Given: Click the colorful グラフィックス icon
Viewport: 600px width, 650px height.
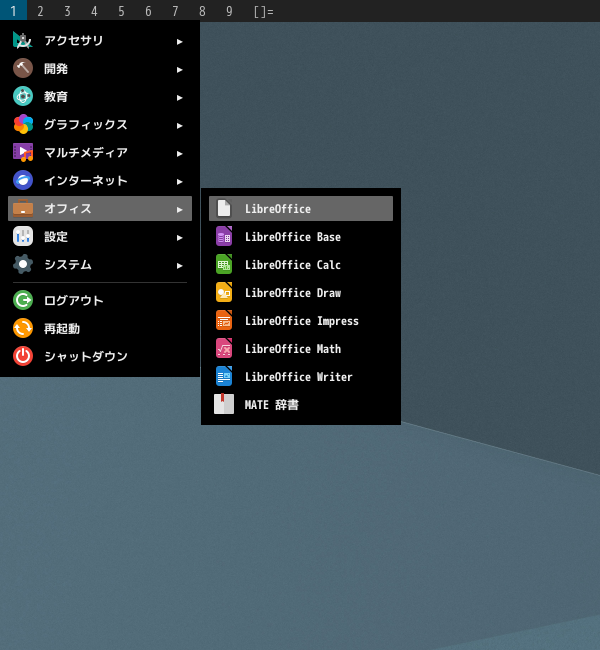Looking at the screenshot, I should coord(23,124).
